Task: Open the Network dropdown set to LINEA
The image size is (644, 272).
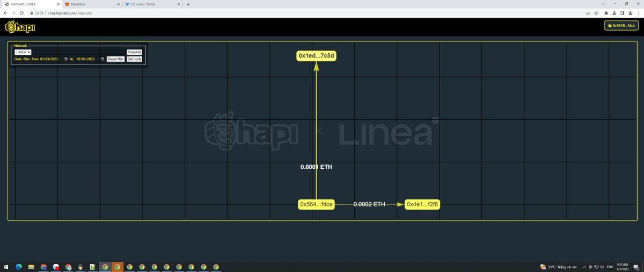Action: tap(23, 52)
